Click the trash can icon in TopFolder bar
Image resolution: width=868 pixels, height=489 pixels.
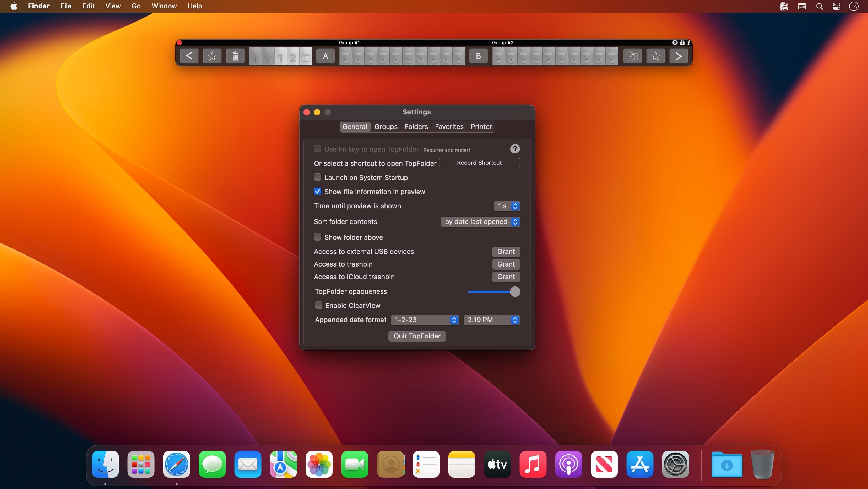pyautogui.click(x=235, y=56)
